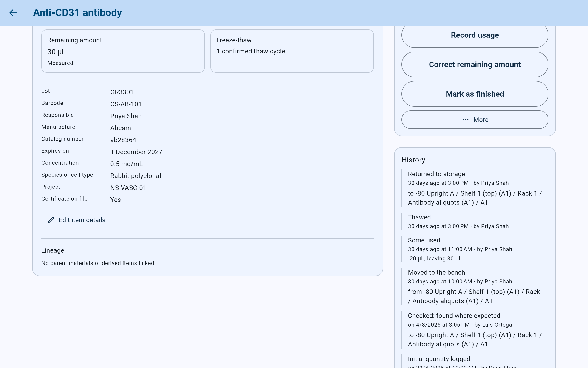Click the three-dots icon in More

[466, 120]
